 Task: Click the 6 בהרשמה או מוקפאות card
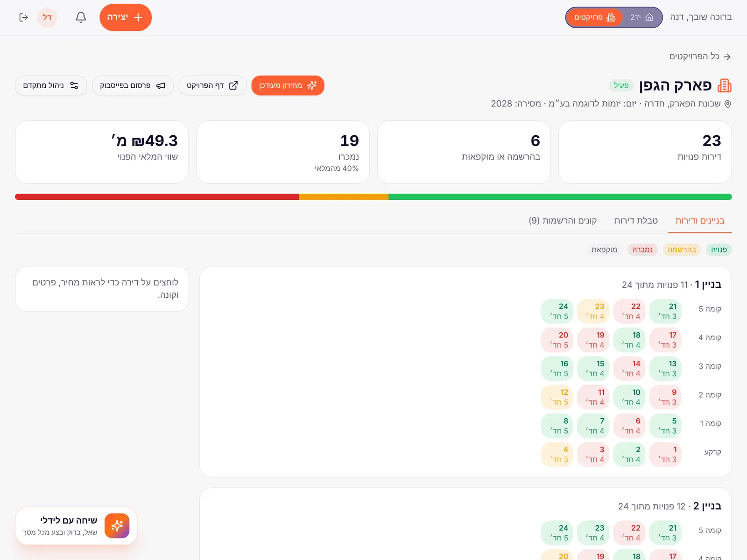[464, 152]
